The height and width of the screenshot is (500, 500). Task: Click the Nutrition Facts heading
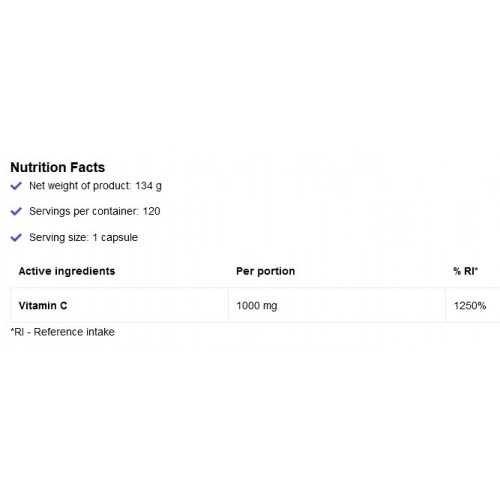58,167
